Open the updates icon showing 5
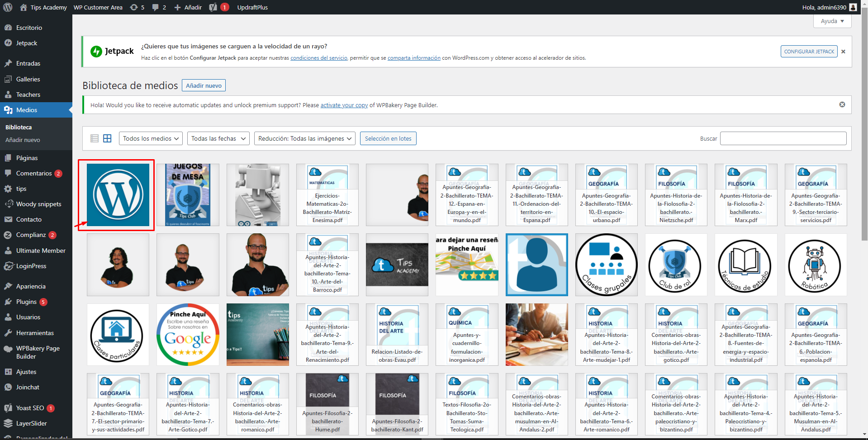 (x=137, y=7)
